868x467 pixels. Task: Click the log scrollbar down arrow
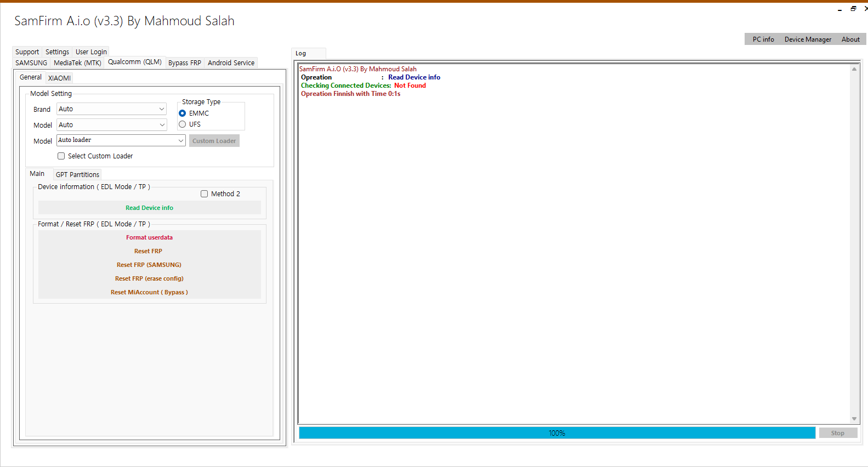click(x=854, y=419)
